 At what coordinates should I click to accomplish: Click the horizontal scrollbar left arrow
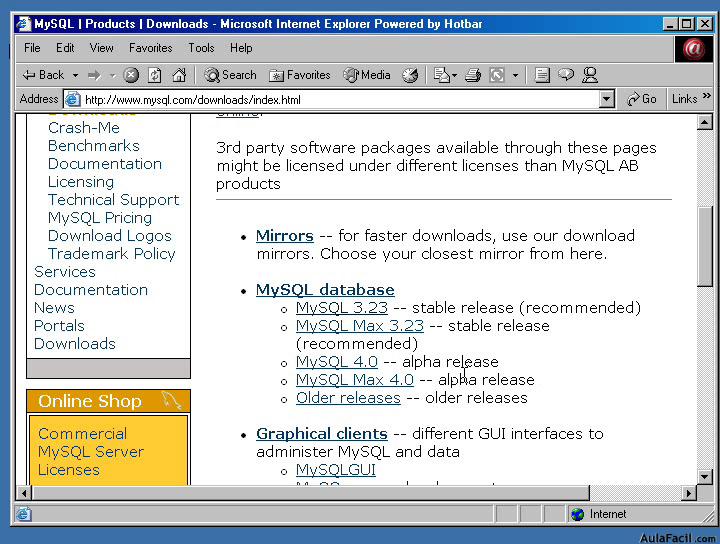(x=23, y=493)
